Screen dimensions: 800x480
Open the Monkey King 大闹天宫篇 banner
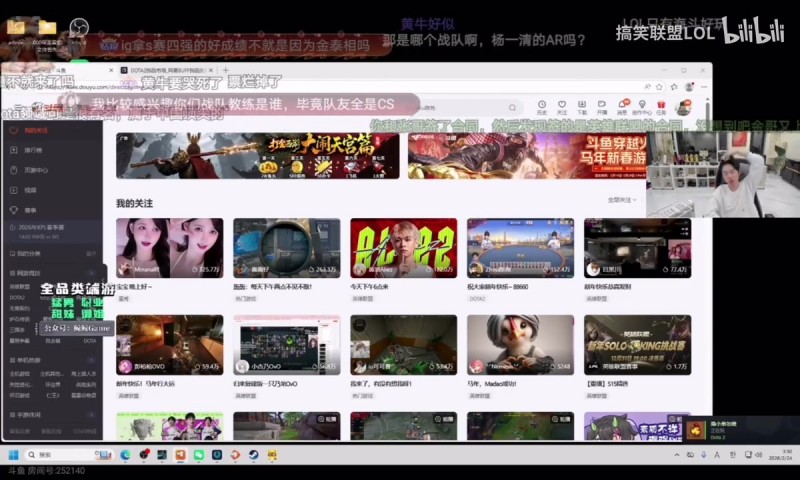click(258, 156)
